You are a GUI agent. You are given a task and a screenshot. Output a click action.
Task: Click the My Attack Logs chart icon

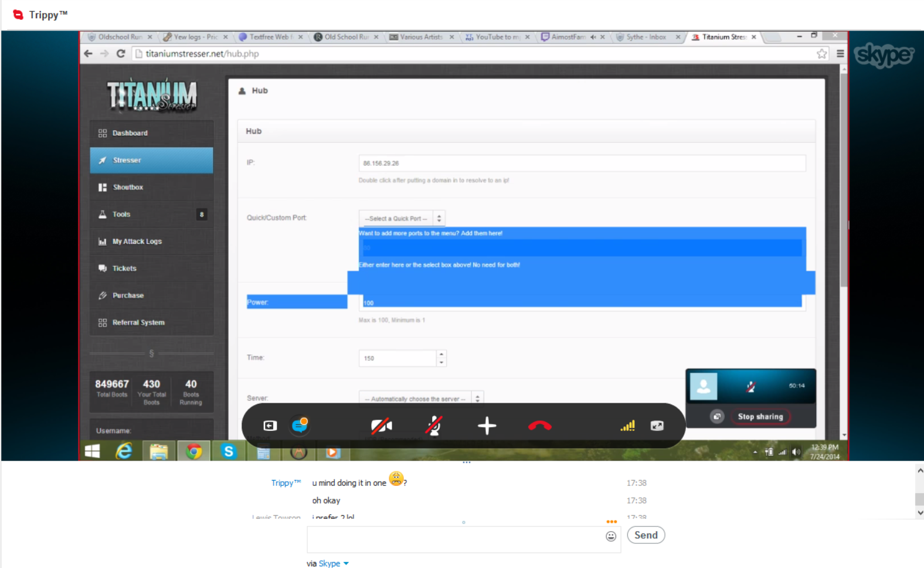(103, 242)
